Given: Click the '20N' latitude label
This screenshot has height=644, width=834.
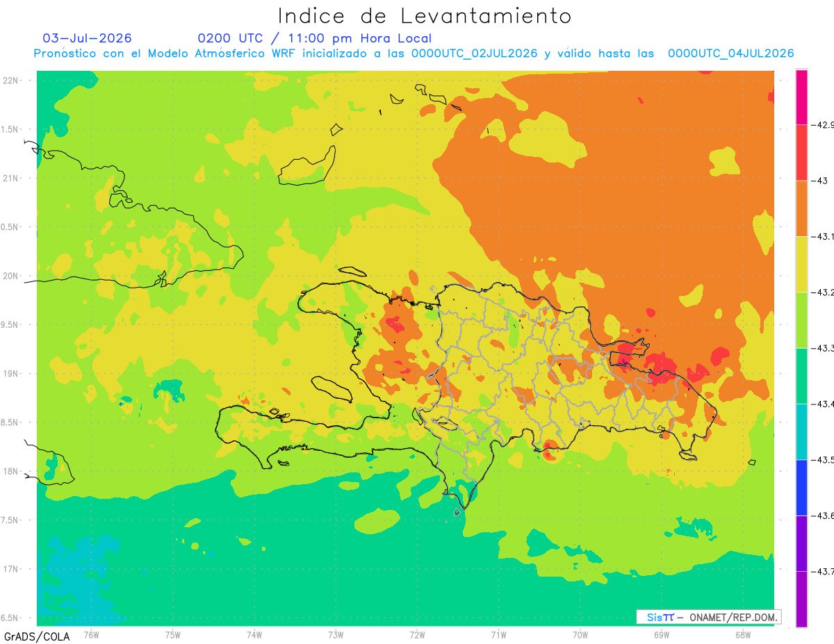Looking at the screenshot, I should [12, 276].
